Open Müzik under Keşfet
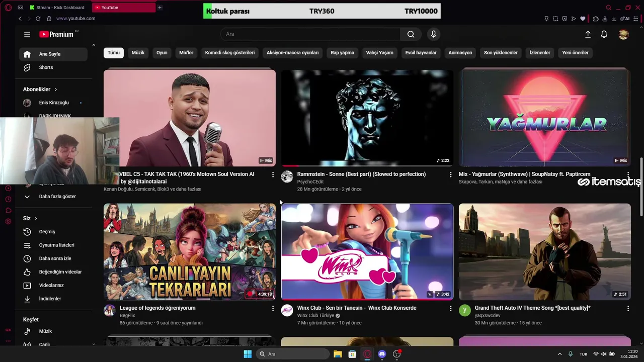The width and height of the screenshot is (644, 362). [x=53, y=331]
